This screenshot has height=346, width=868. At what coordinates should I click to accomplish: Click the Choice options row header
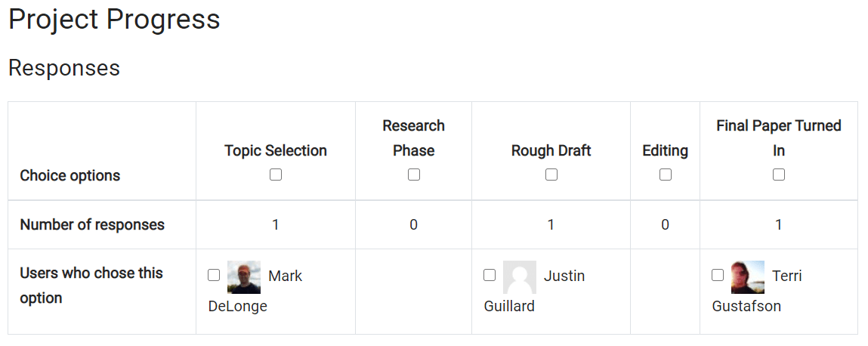coord(70,175)
